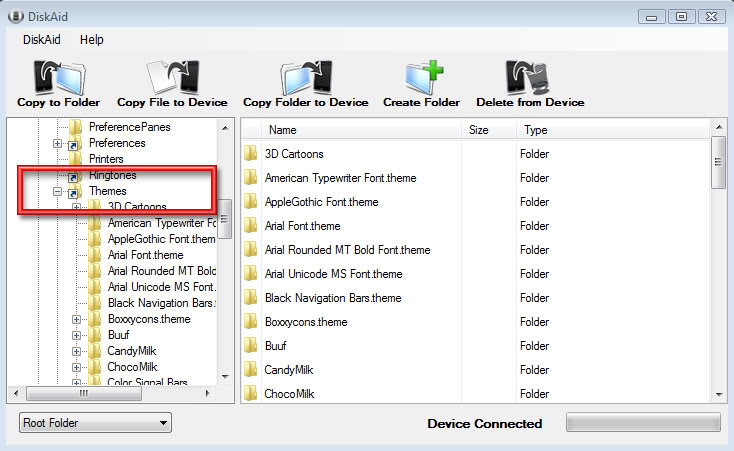734x451 pixels.
Task: Click the Themes shortcut folder icon
Action: point(73,192)
